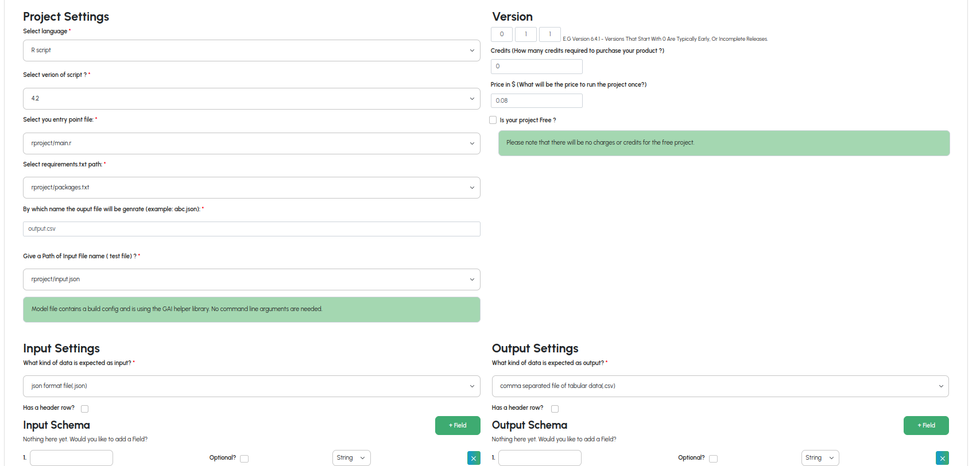The image size is (980, 466).
Task: Toggle output 'Has a header row?' checkbox
Action: (555, 409)
